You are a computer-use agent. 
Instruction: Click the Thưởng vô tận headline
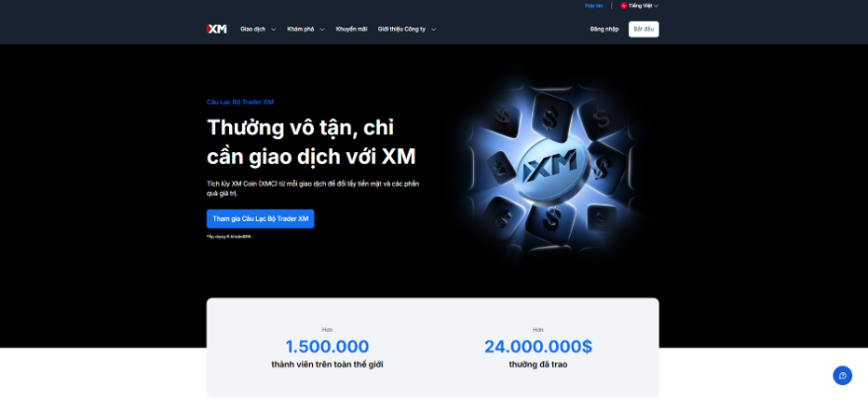(x=311, y=142)
